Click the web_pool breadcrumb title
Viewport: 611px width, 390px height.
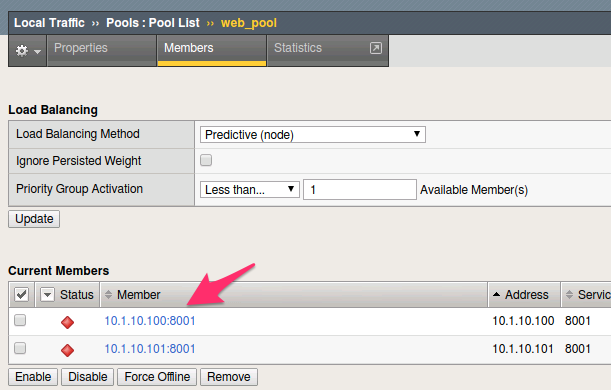(249, 23)
